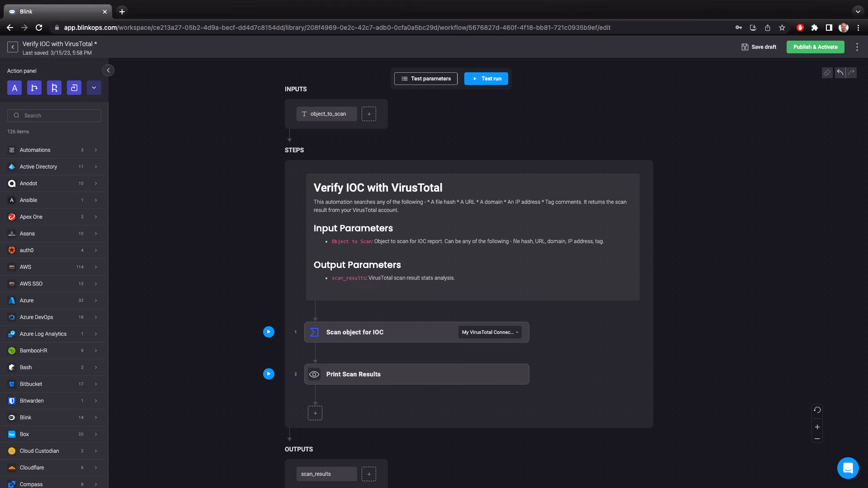This screenshot has height=488, width=868.
Task: Open the Bitbucket list item
Action: click(x=52, y=384)
